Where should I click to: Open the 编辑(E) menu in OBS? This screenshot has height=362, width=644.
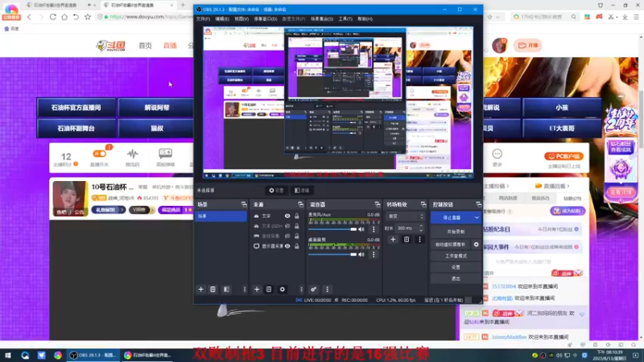[222, 19]
